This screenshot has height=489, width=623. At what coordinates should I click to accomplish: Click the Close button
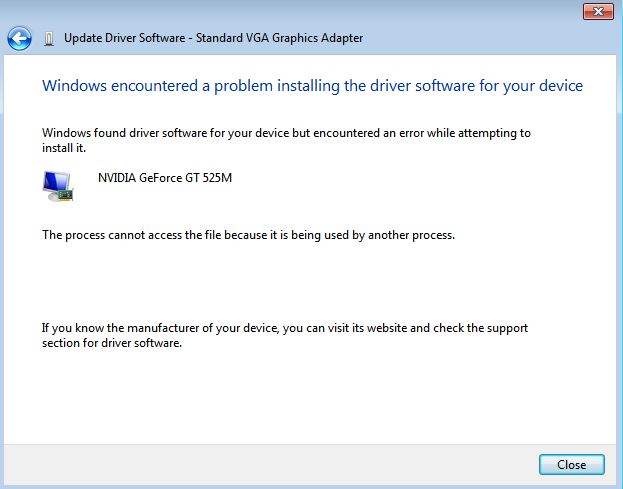(x=572, y=464)
